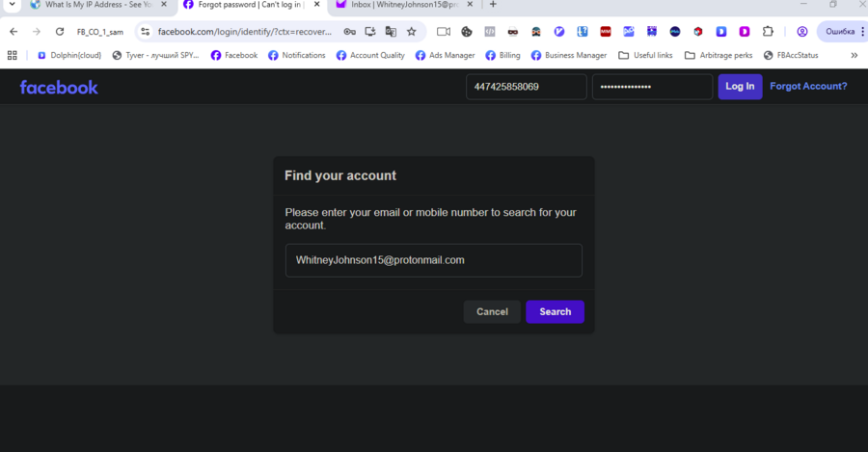The width and height of the screenshot is (868, 452).
Task: Click the Extensions puzzle piece icon
Action: click(768, 32)
